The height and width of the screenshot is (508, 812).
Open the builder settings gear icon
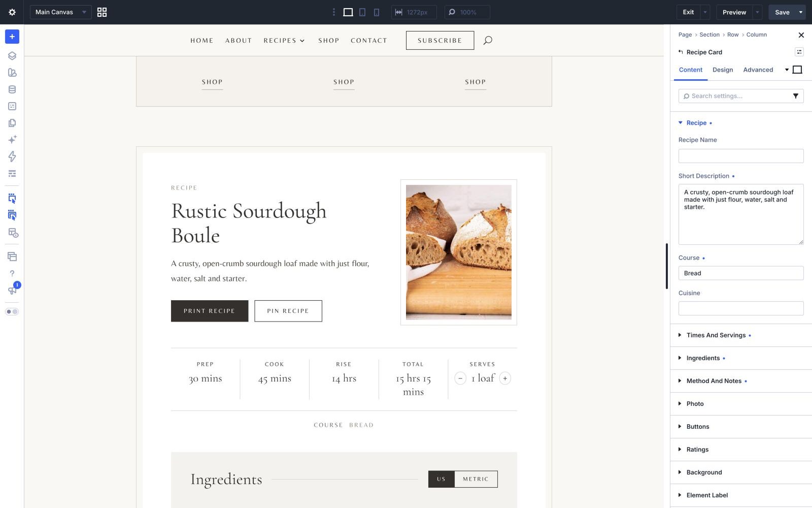pyautogui.click(x=12, y=12)
